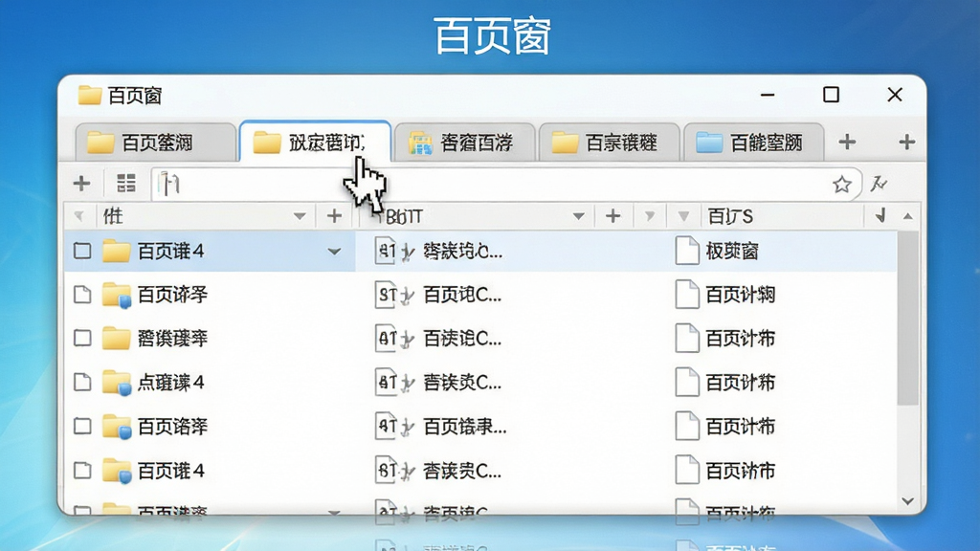Screen dimensions: 980x551
Task: Select the 砻镁䃼率 folder name
Action: click(x=172, y=338)
